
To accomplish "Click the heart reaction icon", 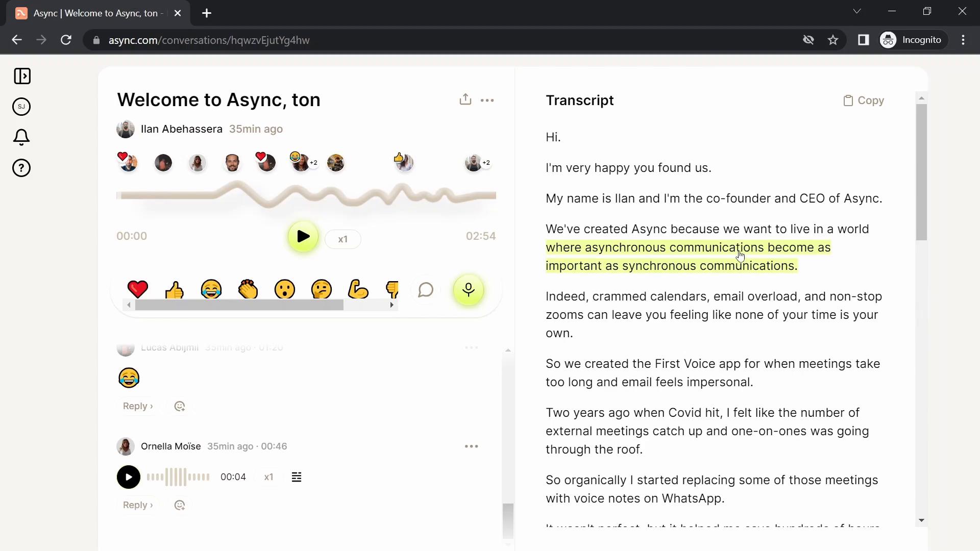I will coord(137,290).
